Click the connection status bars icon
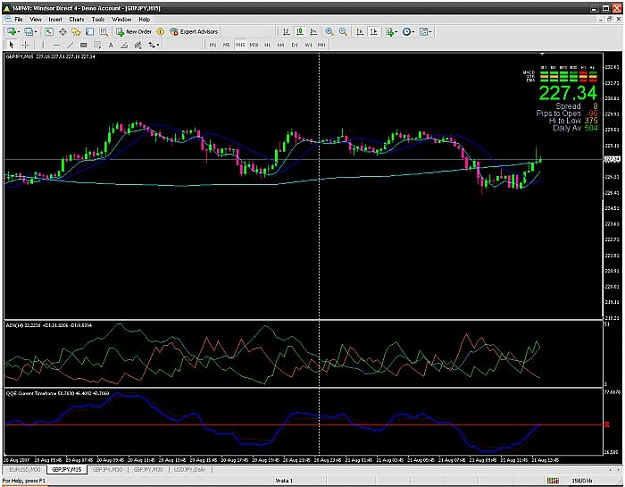This screenshot has height=487, width=625. pos(552,481)
